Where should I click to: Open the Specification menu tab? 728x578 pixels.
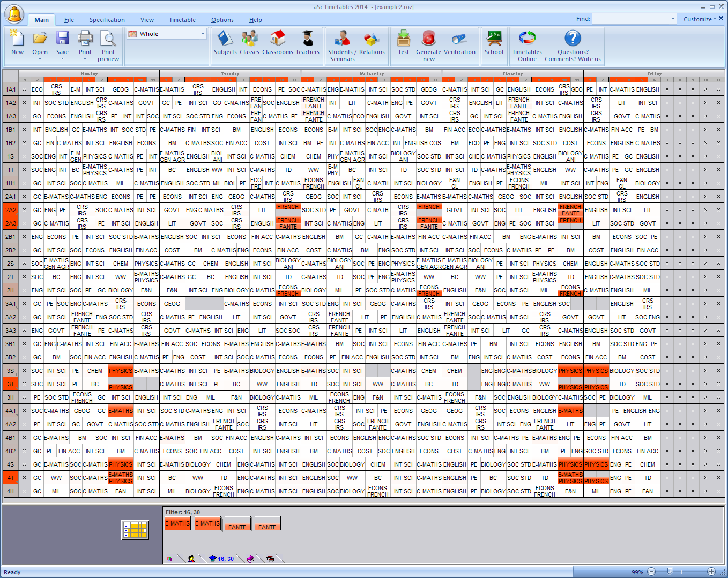(x=107, y=20)
